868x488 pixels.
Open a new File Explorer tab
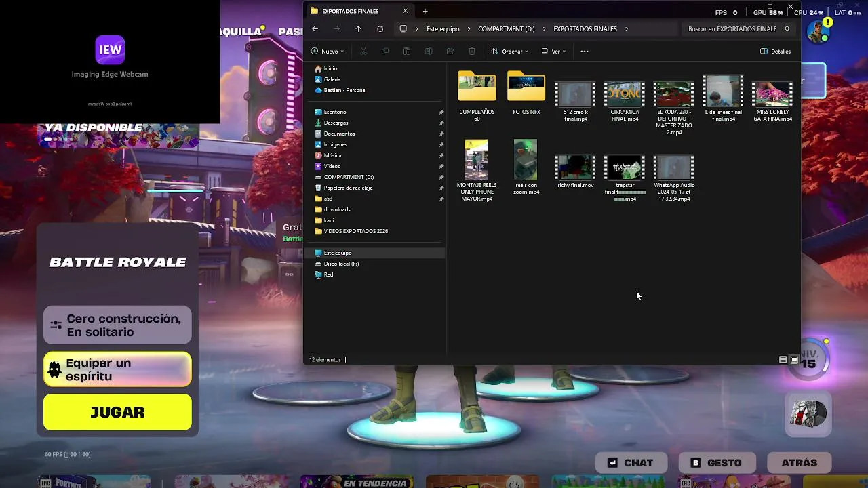point(425,11)
